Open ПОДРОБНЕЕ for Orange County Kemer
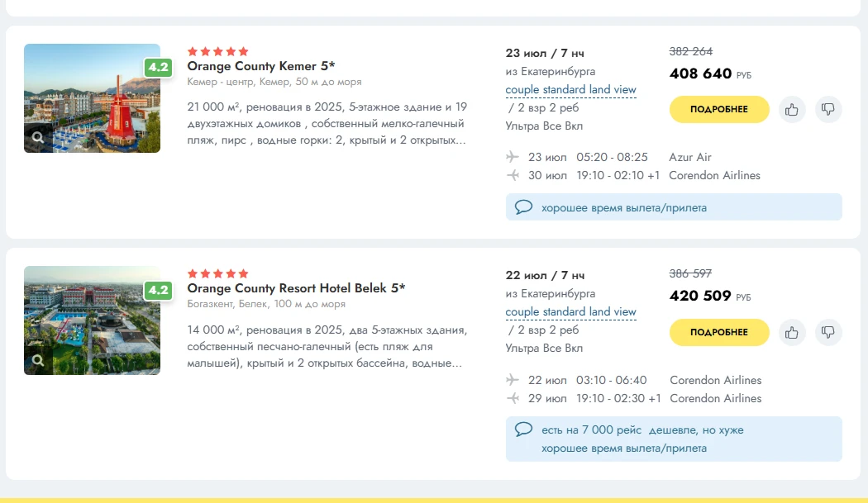The width and height of the screenshot is (868, 503). pos(719,110)
